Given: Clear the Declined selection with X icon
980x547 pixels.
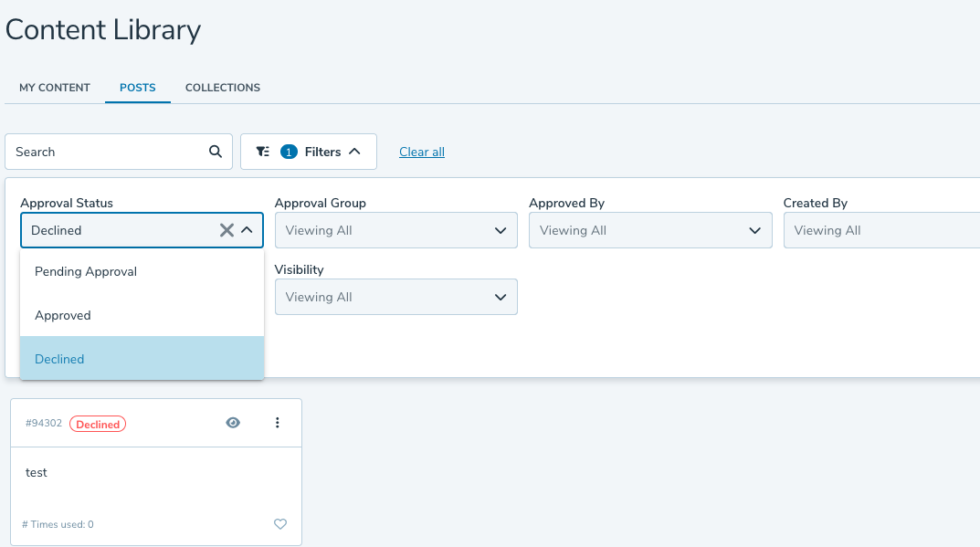Looking at the screenshot, I should [x=227, y=230].
